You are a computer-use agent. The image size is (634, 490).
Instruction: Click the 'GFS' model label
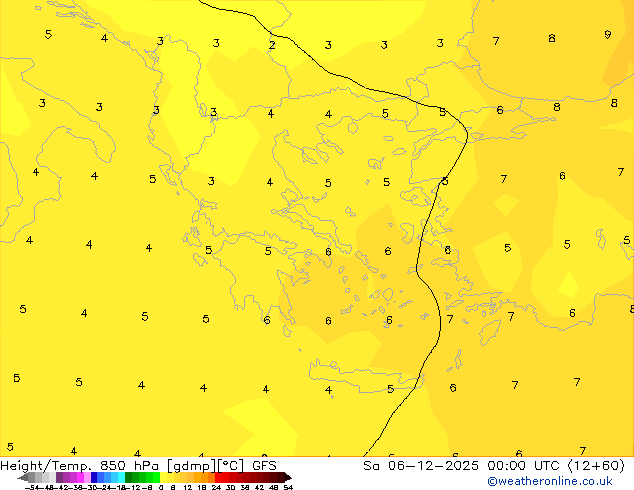264,466
